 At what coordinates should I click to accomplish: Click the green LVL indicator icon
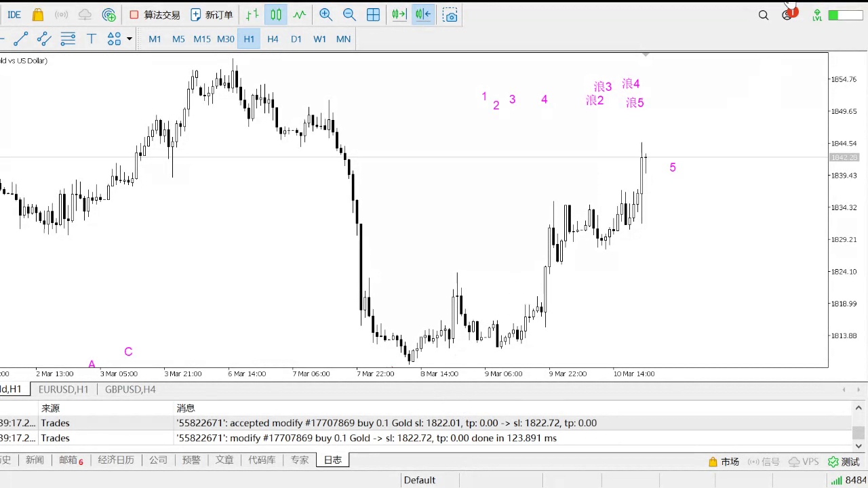[817, 15]
